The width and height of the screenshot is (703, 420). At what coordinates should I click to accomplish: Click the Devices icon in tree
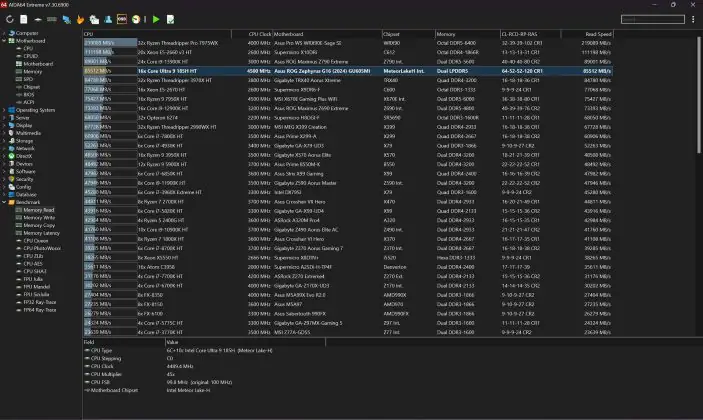pos(12,164)
